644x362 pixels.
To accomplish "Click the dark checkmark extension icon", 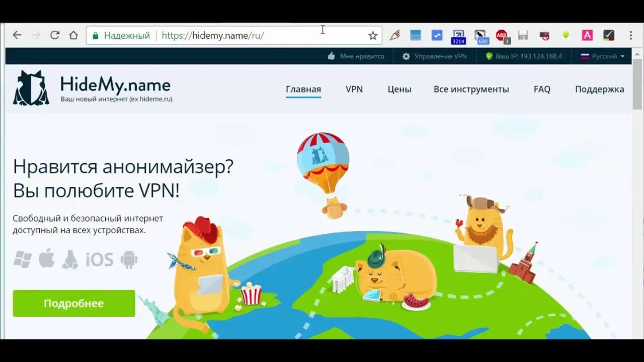I will [609, 35].
